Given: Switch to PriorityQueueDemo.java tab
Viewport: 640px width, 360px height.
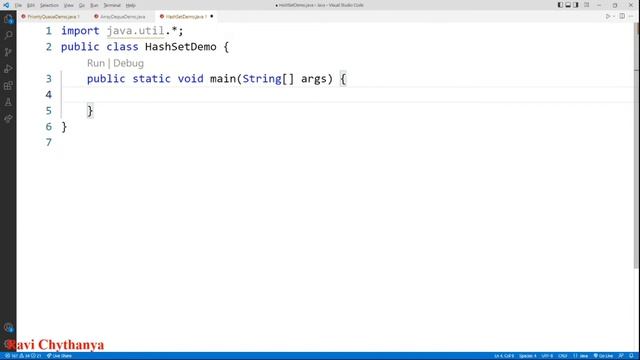Looking at the screenshot, I should coord(53,17).
